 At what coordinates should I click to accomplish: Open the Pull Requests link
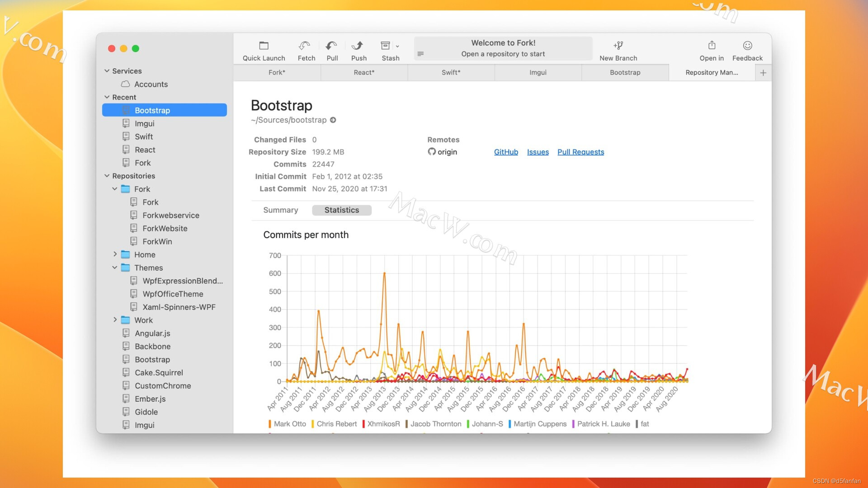(580, 152)
